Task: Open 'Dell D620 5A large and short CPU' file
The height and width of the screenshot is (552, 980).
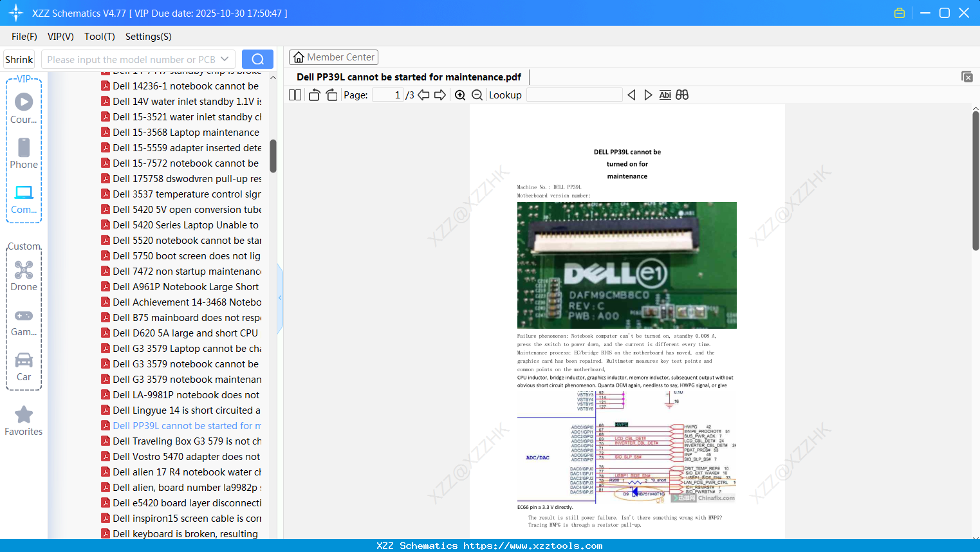Action: point(181,333)
